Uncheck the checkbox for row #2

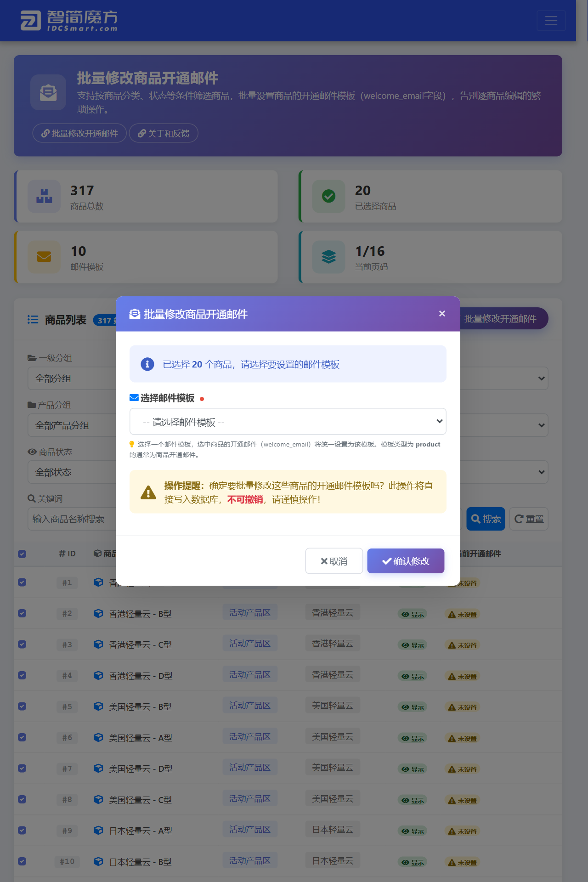pyautogui.click(x=22, y=613)
